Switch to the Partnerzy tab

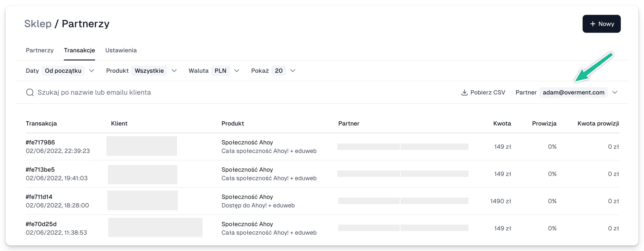(x=40, y=50)
